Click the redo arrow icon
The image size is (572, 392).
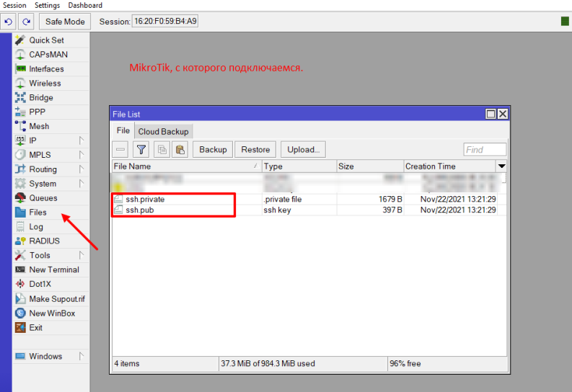click(x=26, y=22)
